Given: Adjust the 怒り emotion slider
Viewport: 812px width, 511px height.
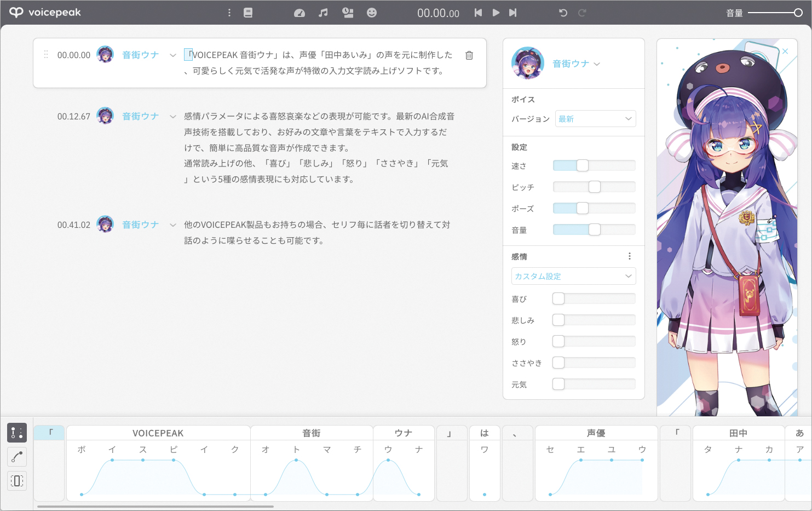Looking at the screenshot, I should point(594,341).
